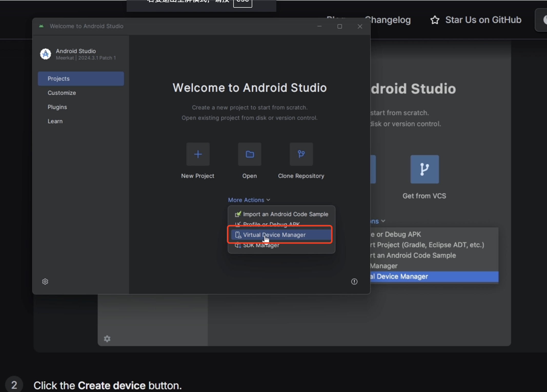The width and height of the screenshot is (547, 392).
Task: Switch to the Customize tab
Action: (x=62, y=93)
